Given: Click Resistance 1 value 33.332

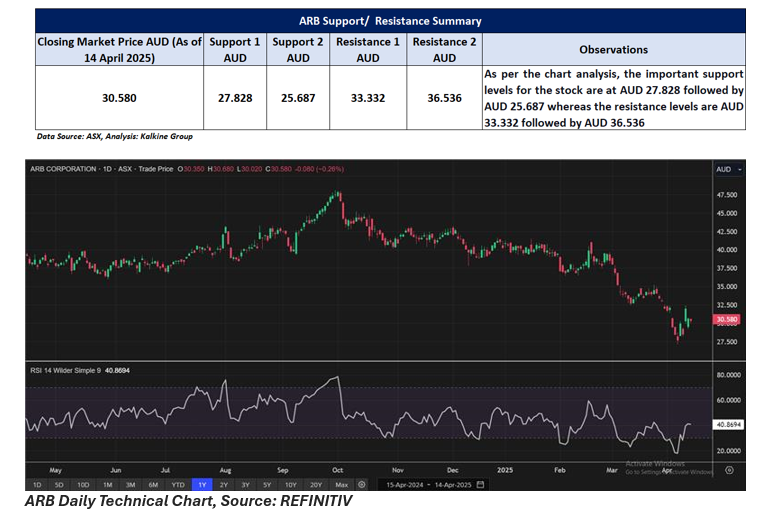Looking at the screenshot, I should [368, 98].
